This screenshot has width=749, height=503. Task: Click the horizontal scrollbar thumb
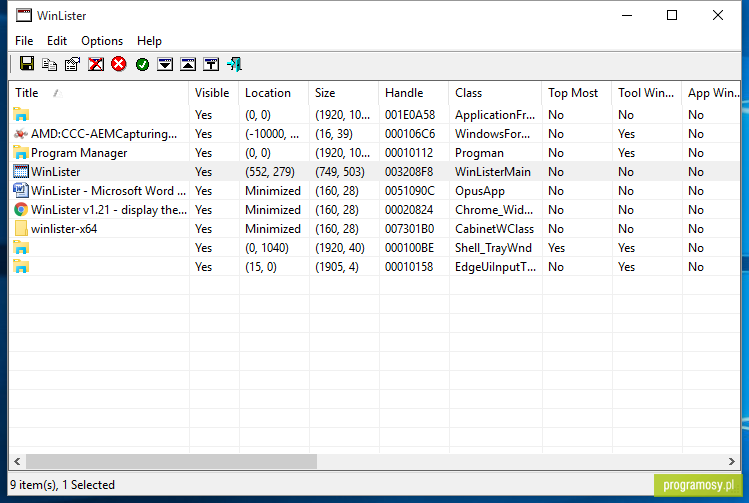[x=171, y=461]
